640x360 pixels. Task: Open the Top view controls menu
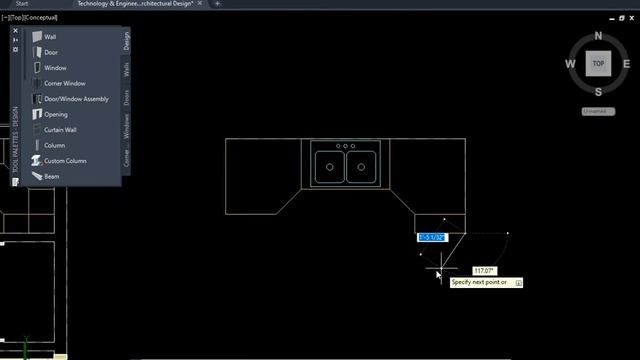click(16, 18)
